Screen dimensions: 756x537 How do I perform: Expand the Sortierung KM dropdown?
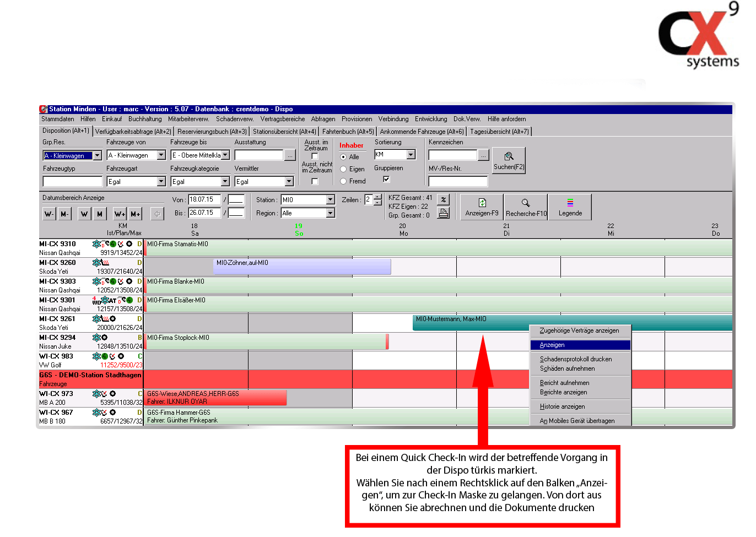(411, 155)
